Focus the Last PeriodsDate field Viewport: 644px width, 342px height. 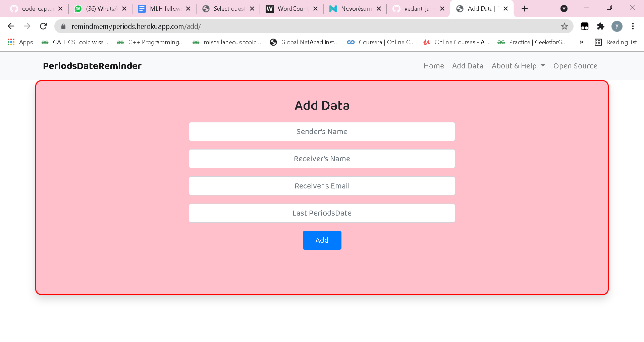[x=322, y=213]
